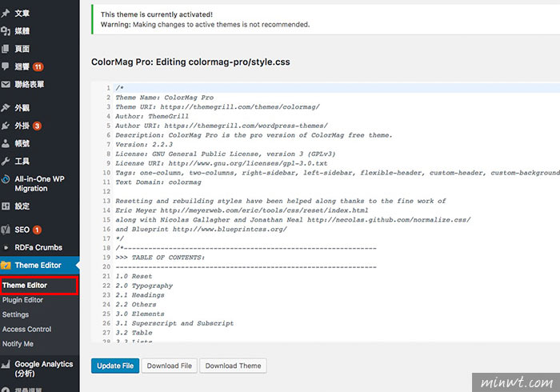560x392 pixels.
Task: Click the settings icon beside 設定
Action: [6, 206]
